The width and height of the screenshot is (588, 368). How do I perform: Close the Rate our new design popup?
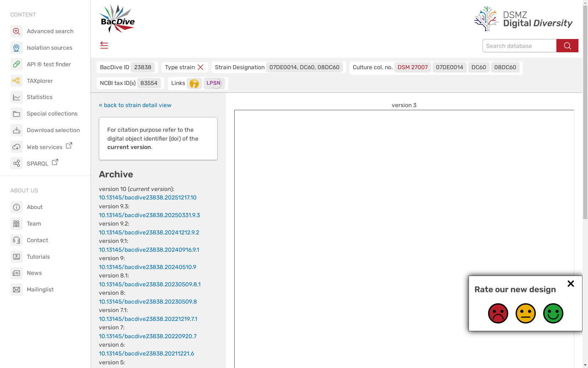coord(571,283)
